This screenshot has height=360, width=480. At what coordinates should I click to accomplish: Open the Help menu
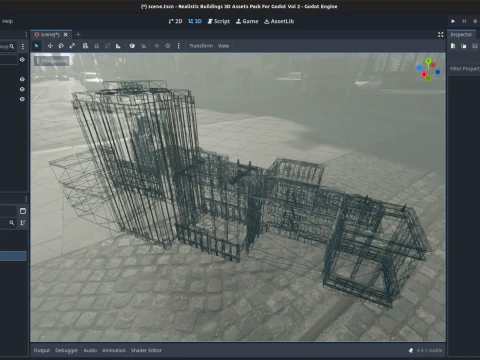click(7, 21)
